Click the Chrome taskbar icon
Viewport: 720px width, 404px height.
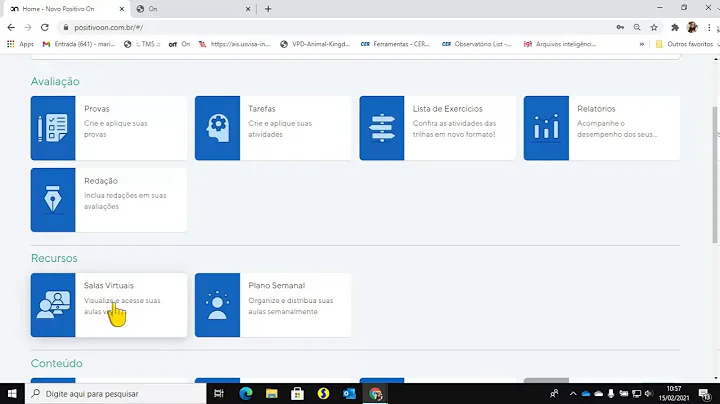point(375,393)
